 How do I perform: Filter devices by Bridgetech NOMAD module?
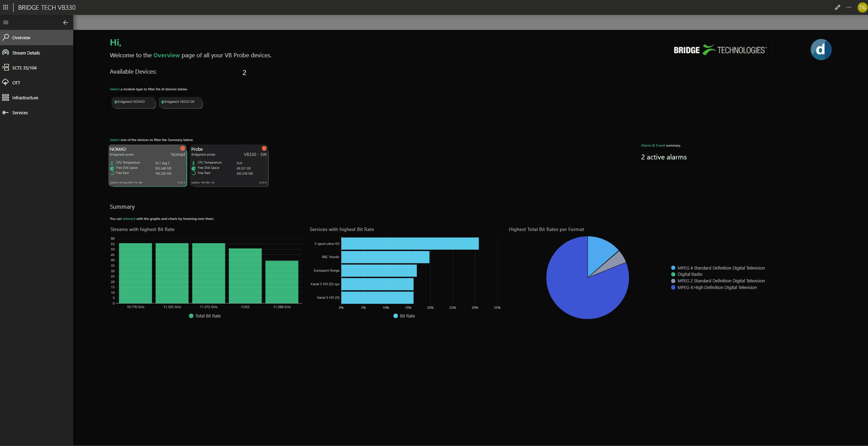133,102
